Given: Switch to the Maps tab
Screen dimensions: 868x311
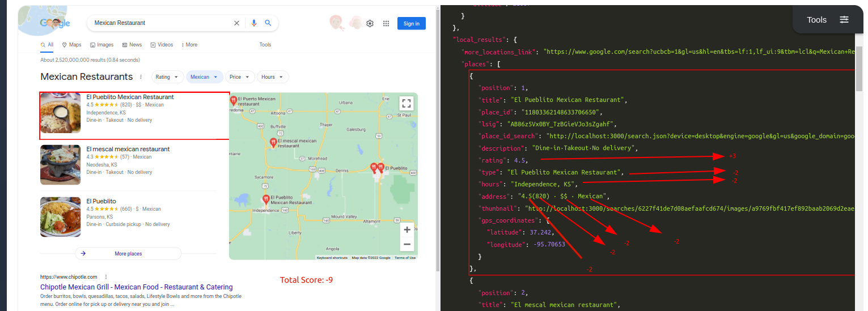Looking at the screenshot, I should (x=72, y=45).
